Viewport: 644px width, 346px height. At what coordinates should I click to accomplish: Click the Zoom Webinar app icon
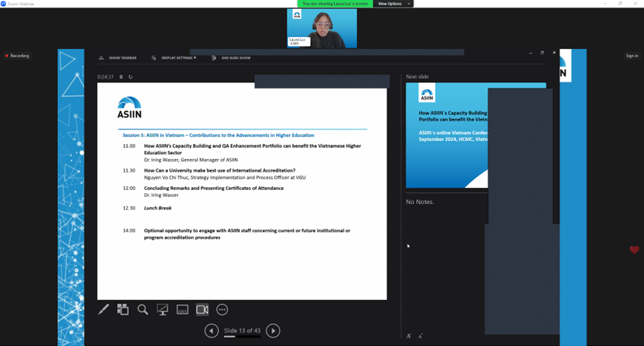point(3,3)
